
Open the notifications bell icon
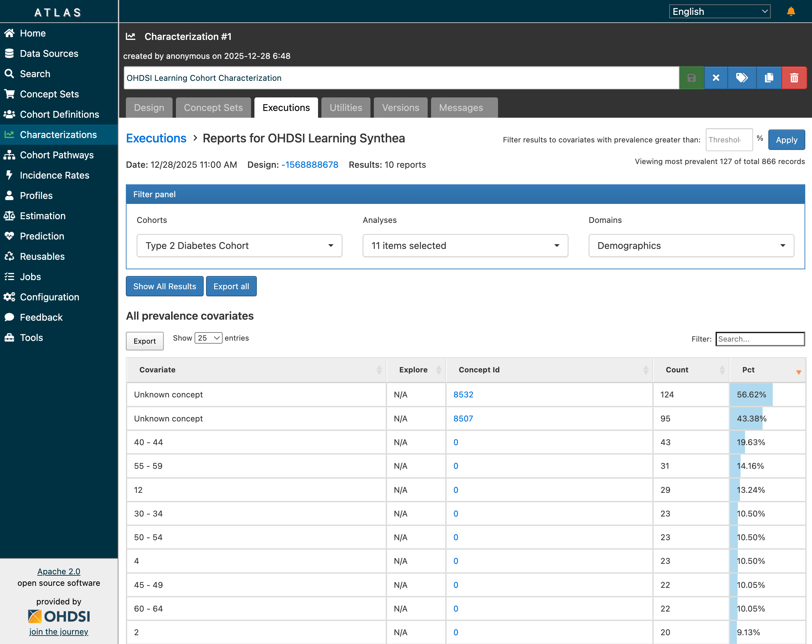click(x=791, y=12)
